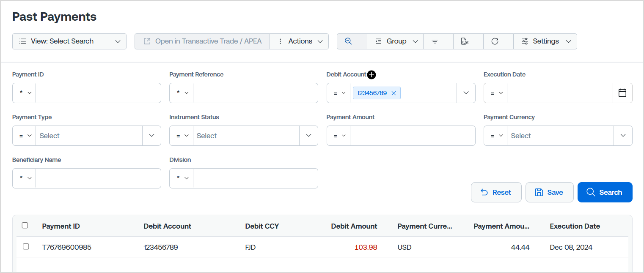This screenshot has height=273, width=644.
Task: Click the refresh icon in the toolbar
Action: click(495, 41)
